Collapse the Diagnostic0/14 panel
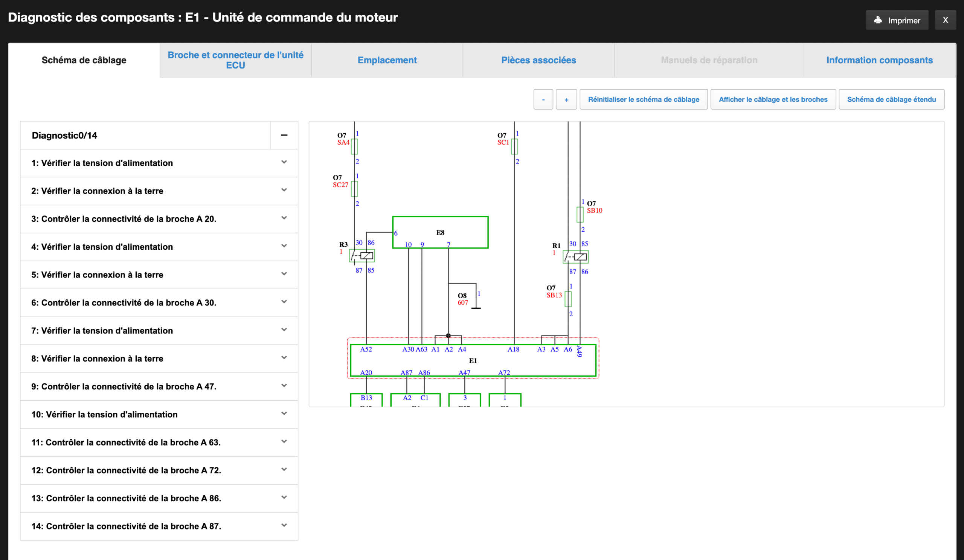Image resolution: width=964 pixels, height=560 pixels. coord(284,135)
